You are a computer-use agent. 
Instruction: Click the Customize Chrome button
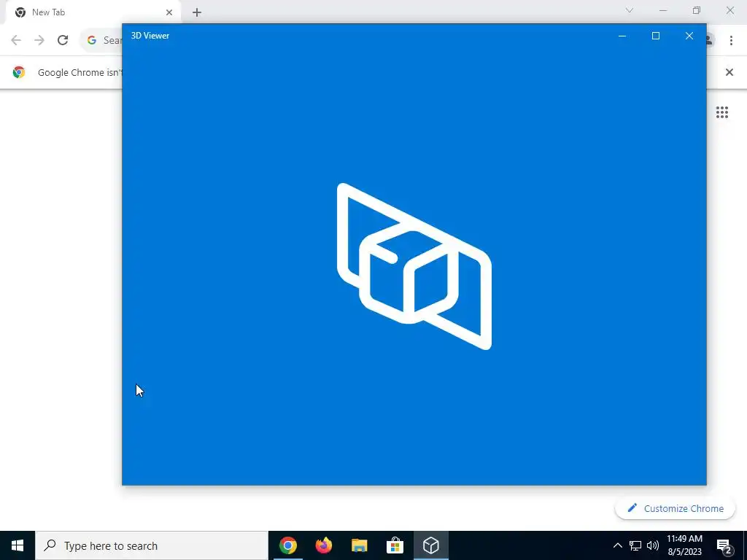[x=675, y=508]
